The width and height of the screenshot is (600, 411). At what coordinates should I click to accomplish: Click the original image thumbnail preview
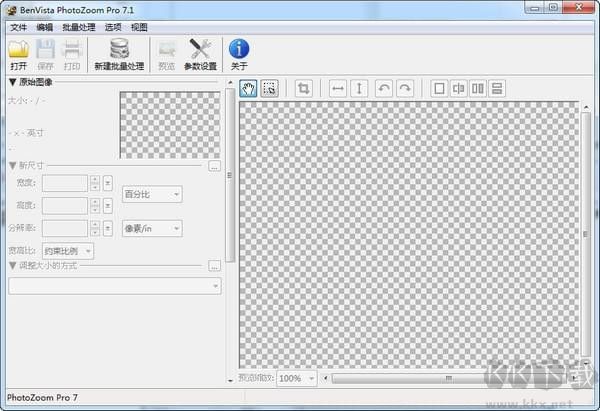[x=170, y=125]
